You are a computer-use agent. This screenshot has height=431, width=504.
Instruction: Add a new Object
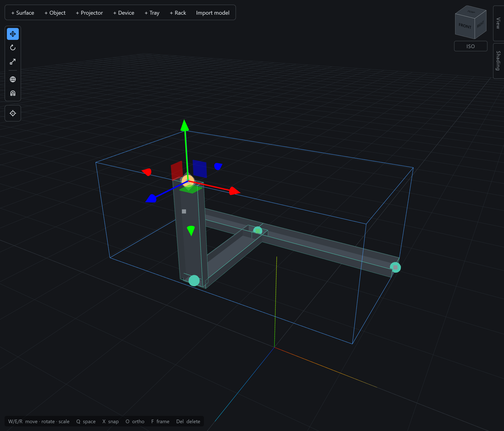(55, 13)
